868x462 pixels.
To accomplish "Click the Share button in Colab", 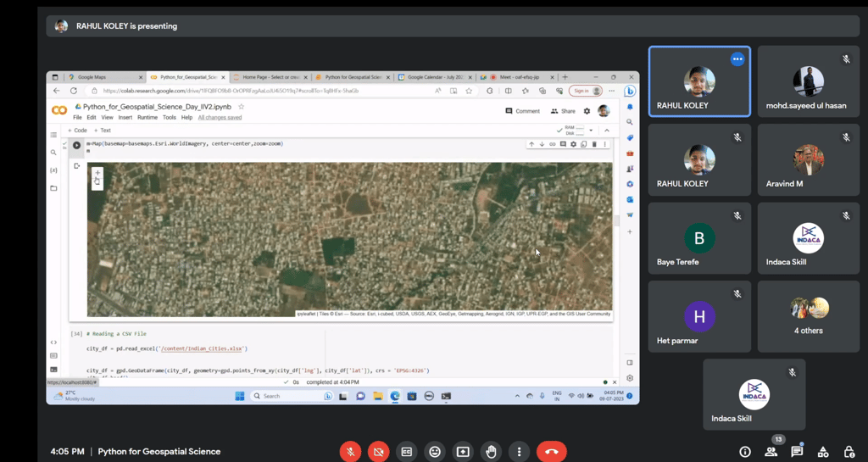I will (563, 111).
